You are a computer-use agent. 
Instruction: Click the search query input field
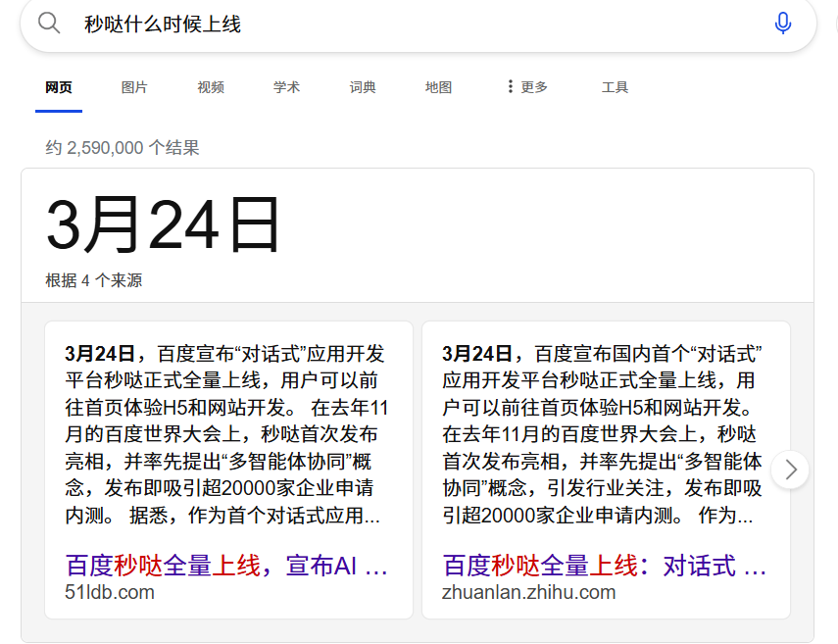click(417, 25)
